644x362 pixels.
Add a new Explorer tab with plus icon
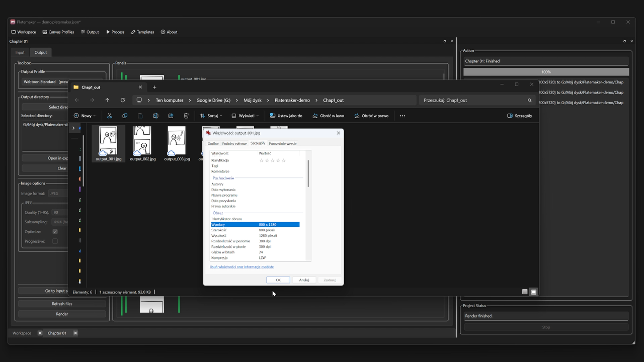click(x=154, y=87)
